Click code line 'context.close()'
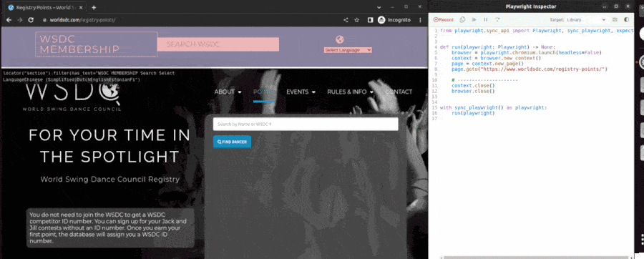Viewport: 644px width, 259px height. [x=473, y=86]
